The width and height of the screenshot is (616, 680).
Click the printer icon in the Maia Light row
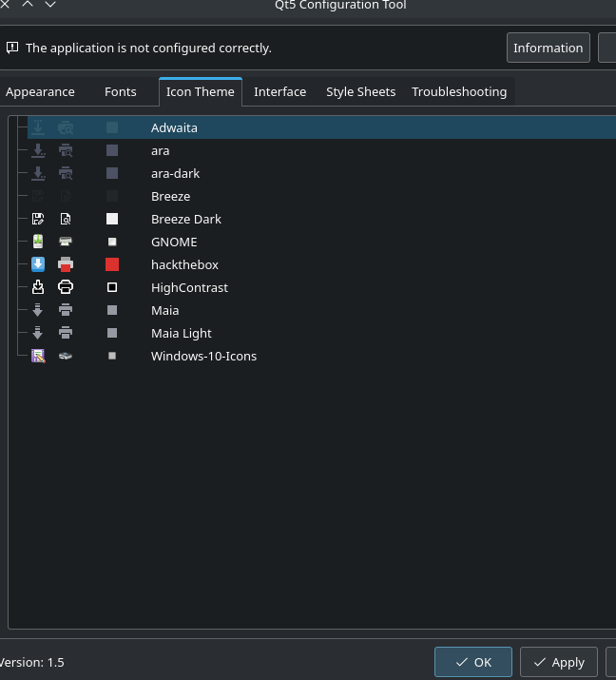tap(66, 333)
